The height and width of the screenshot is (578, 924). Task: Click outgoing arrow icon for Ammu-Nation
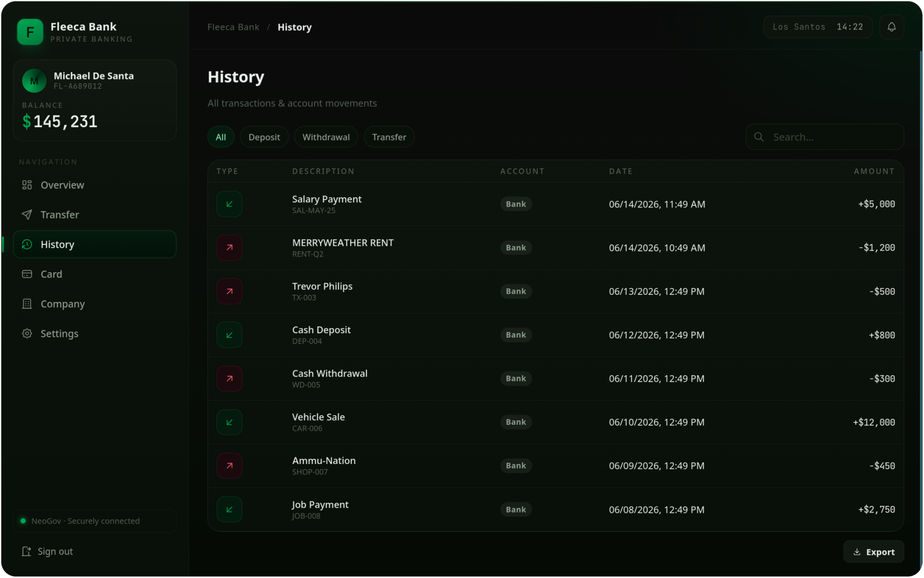click(229, 466)
